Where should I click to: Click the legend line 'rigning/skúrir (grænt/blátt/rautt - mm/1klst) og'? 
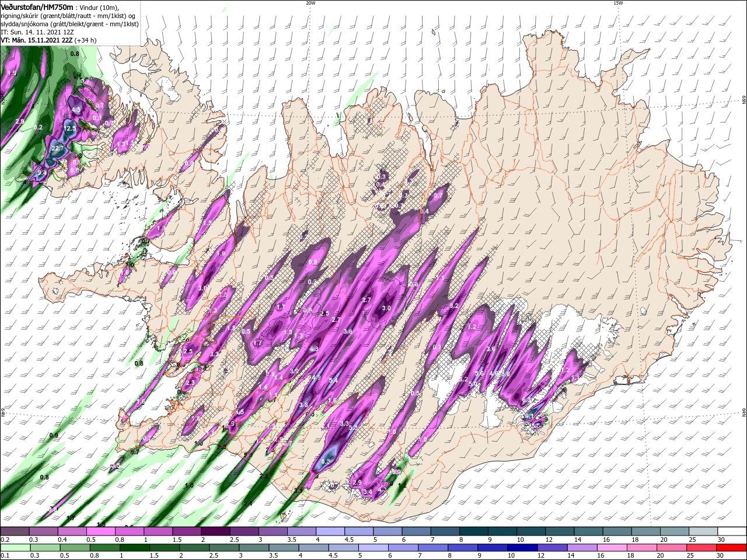[x=69, y=16]
